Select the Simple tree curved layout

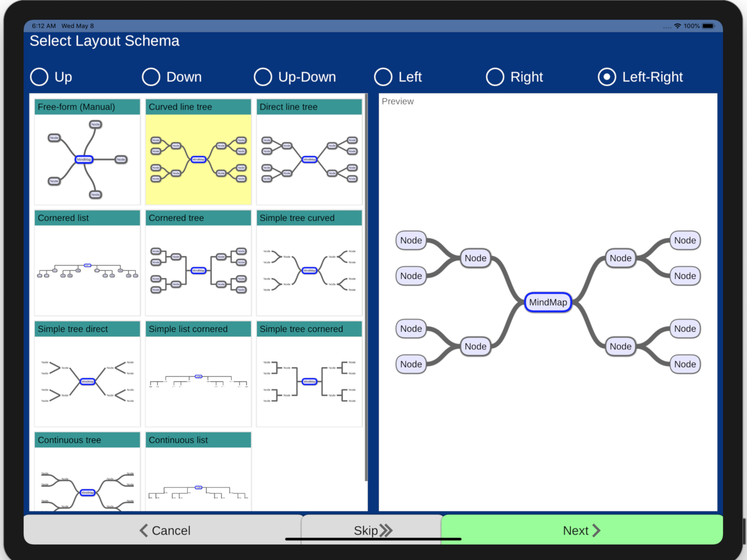tap(309, 263)
